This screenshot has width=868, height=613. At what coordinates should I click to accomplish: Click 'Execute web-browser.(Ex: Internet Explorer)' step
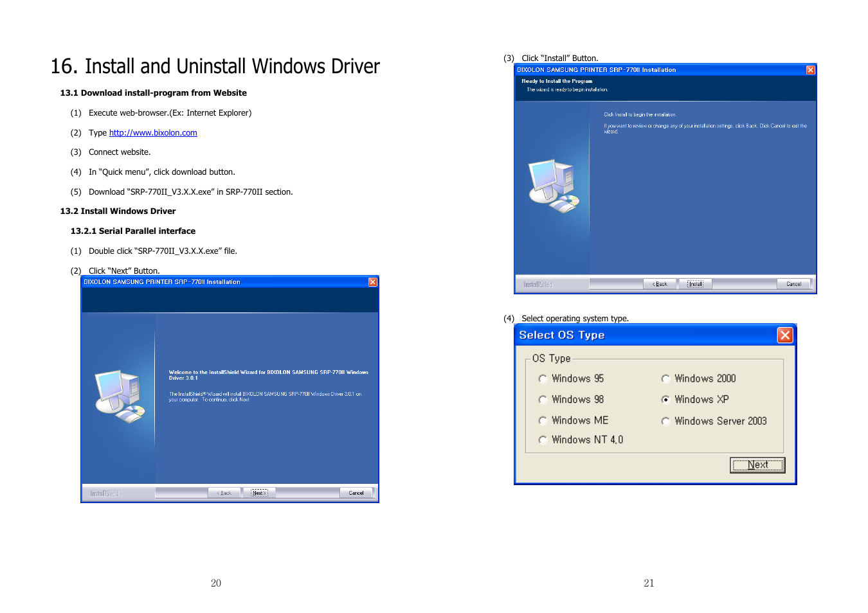point(170,113)
